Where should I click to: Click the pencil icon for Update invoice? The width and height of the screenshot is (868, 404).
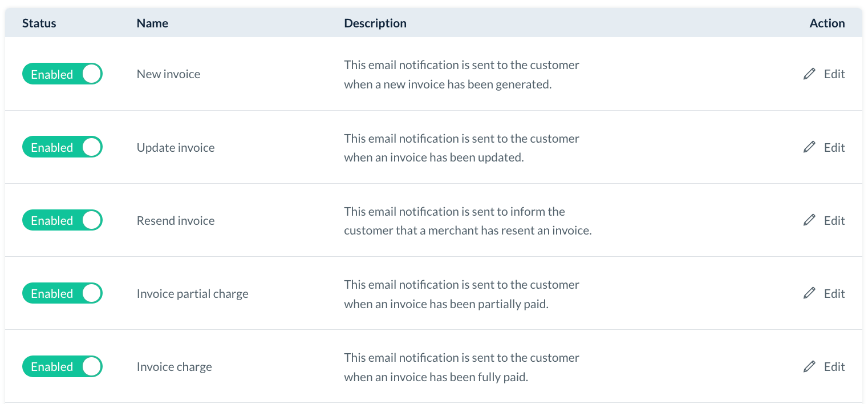[x=809, y=147]
